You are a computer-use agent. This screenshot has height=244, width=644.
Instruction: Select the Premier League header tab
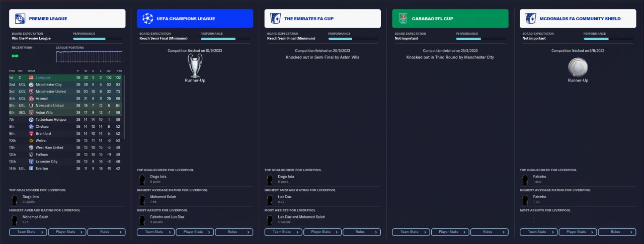67,19
